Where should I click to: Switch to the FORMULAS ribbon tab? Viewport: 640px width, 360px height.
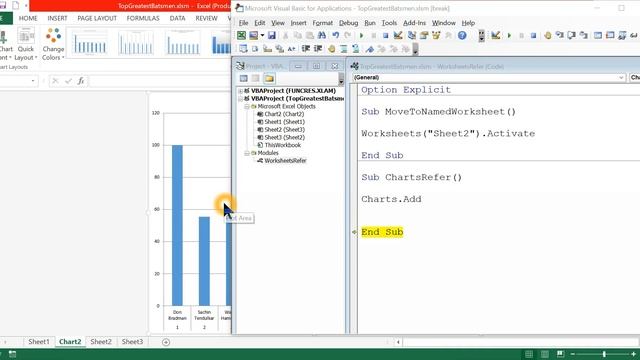(x=143, y=18)
